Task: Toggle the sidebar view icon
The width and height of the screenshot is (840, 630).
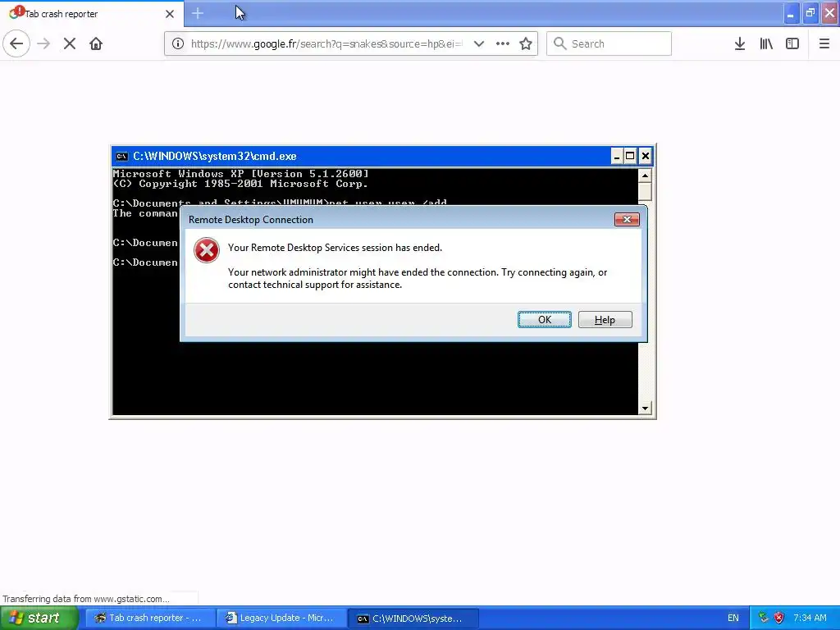Action: point(792,43)
